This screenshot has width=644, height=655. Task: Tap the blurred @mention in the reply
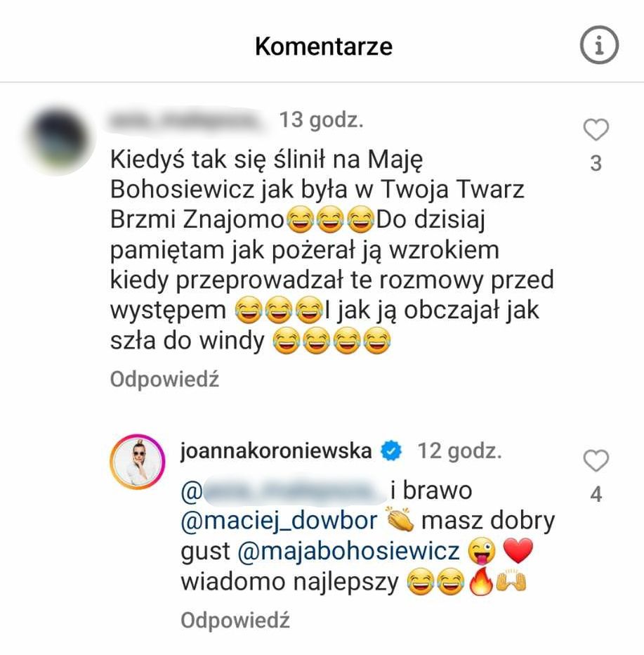tap(283, 491)
